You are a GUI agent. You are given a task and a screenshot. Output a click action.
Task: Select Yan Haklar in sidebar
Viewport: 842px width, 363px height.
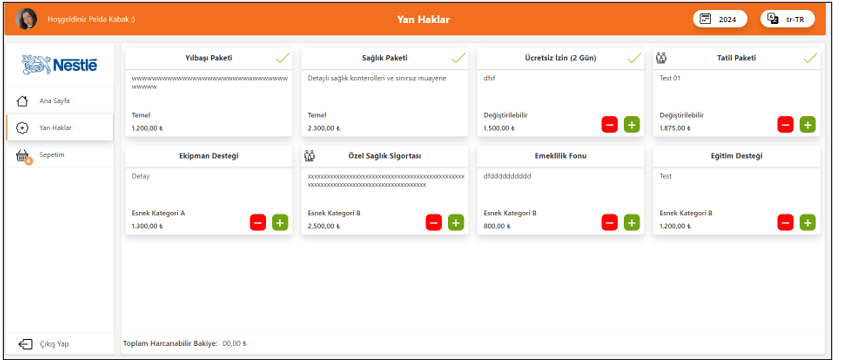point(60,128)
